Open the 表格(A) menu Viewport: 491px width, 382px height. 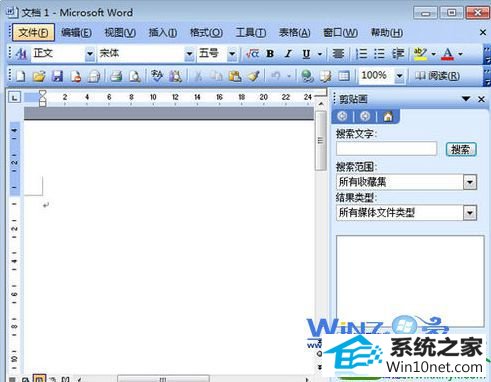point(294,33)
